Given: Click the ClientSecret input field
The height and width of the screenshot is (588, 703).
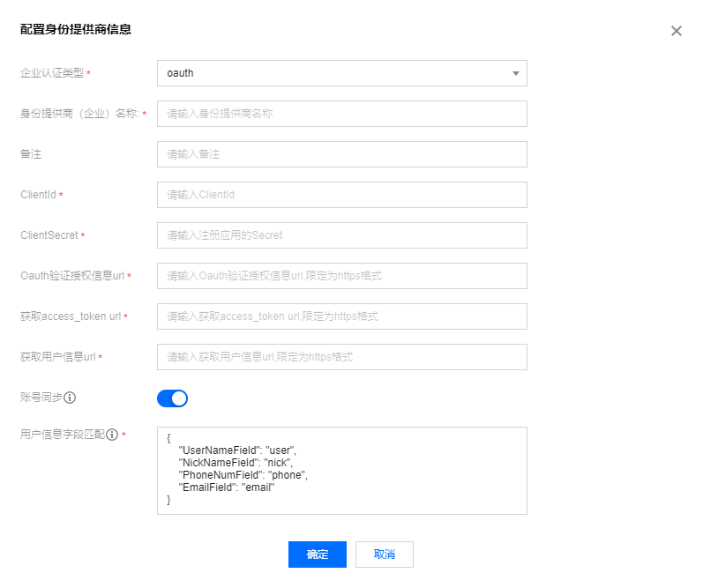Looking at the screenshot, I should click(341, 235).
